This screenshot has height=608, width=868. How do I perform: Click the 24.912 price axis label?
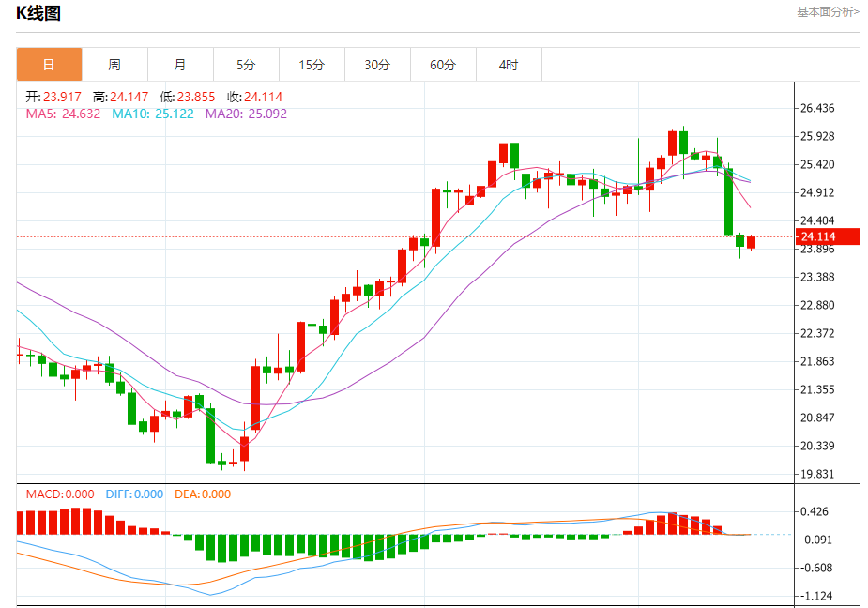[817, 192]
